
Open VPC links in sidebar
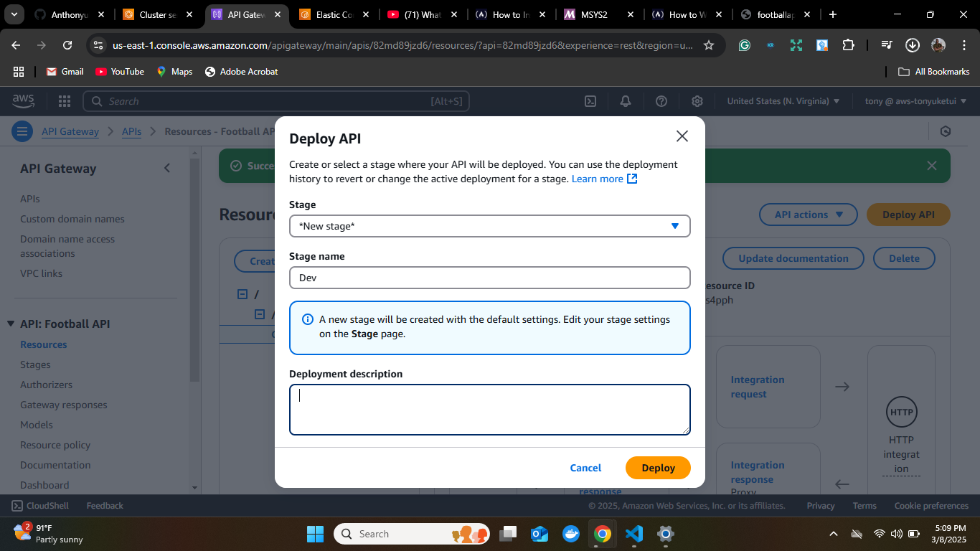pyautogui.click(x=41, y=273)
